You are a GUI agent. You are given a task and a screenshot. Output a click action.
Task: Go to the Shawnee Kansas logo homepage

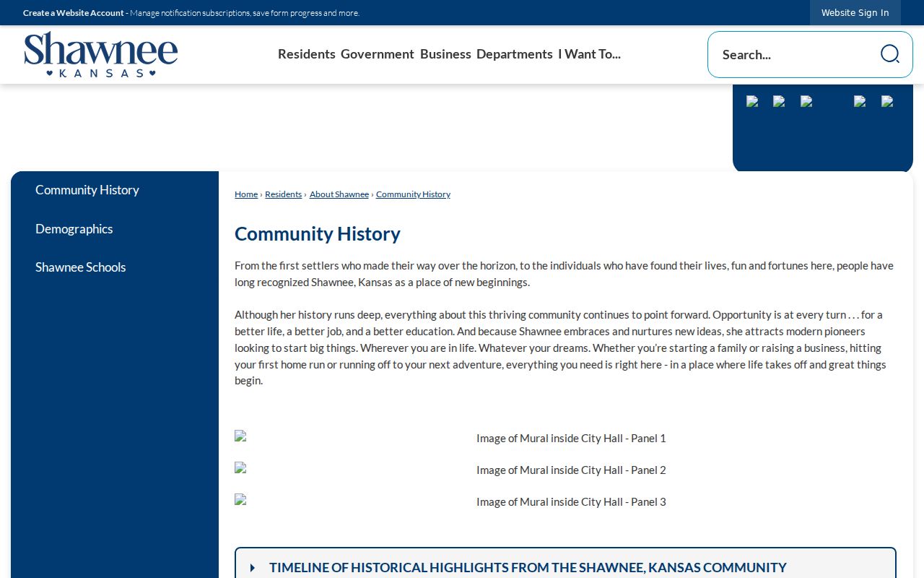click(x=101, y=54)
